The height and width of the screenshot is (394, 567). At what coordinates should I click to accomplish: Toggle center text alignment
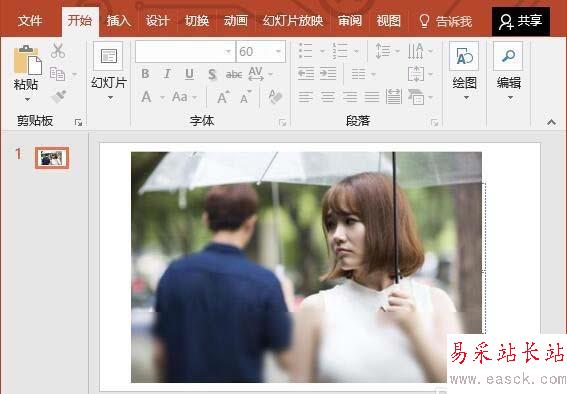tap(328, 97)
